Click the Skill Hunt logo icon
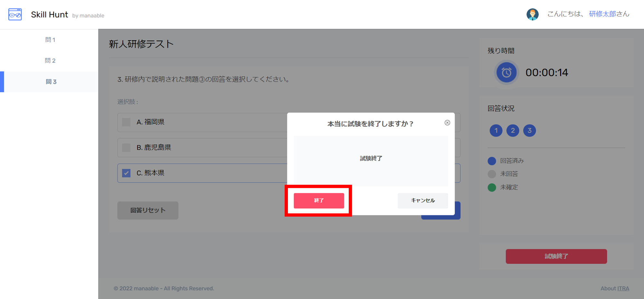Viewport: 644px width, 299px height. click(15, 14)
